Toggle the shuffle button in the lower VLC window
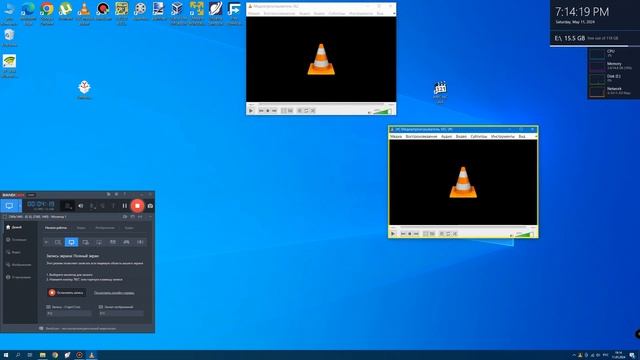The height and width of the screenshot is (360, 640). [455, 234]
